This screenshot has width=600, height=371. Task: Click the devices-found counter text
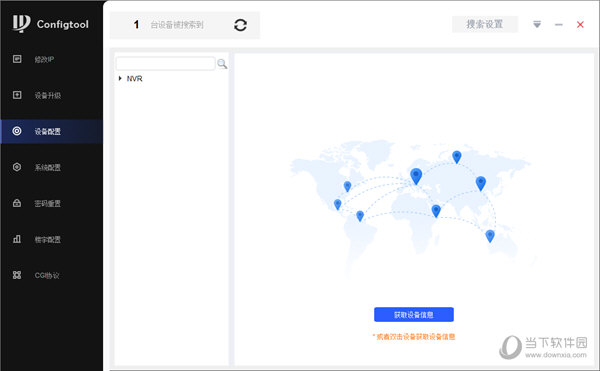(x=168, y=25)
